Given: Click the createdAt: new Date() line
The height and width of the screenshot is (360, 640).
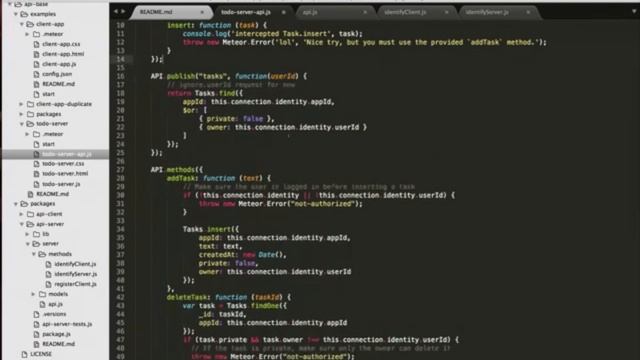Looking at the screenshot, I should point(242,255).
